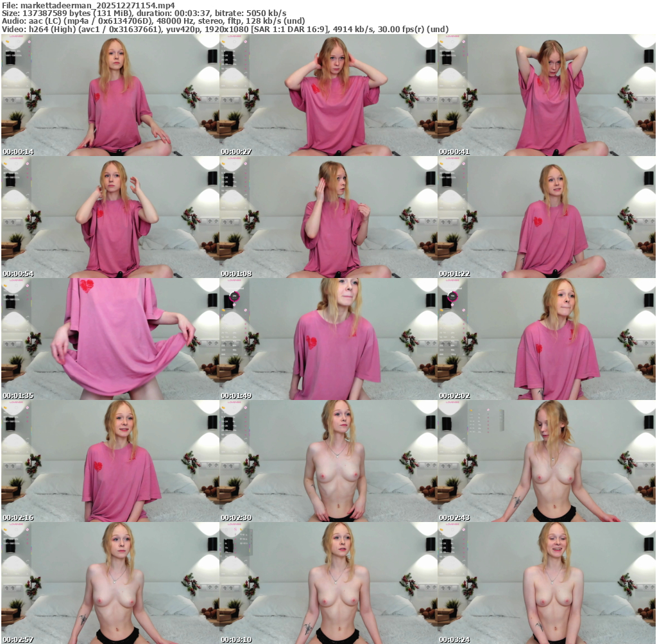
Task: Open the thumbnail at 00:01:22
Action: [x=547, y=217]
